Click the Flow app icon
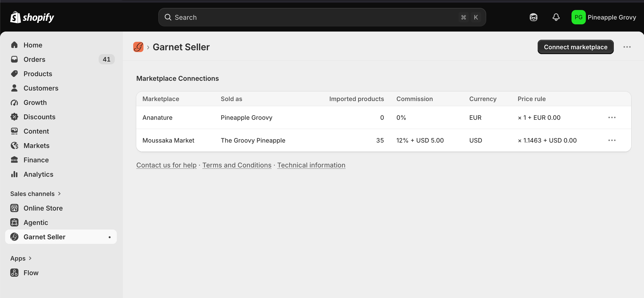This screenshot has height=298, width=644. click(x=14, y=273)
